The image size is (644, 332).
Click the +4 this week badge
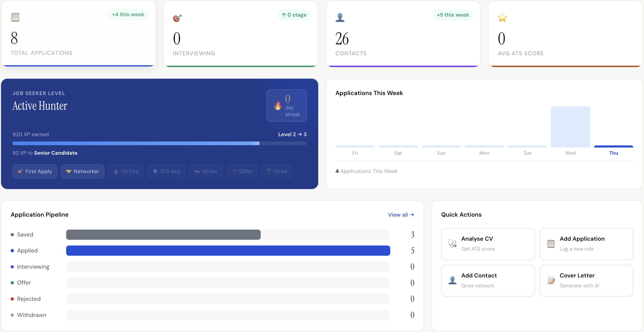coord(128,15)
